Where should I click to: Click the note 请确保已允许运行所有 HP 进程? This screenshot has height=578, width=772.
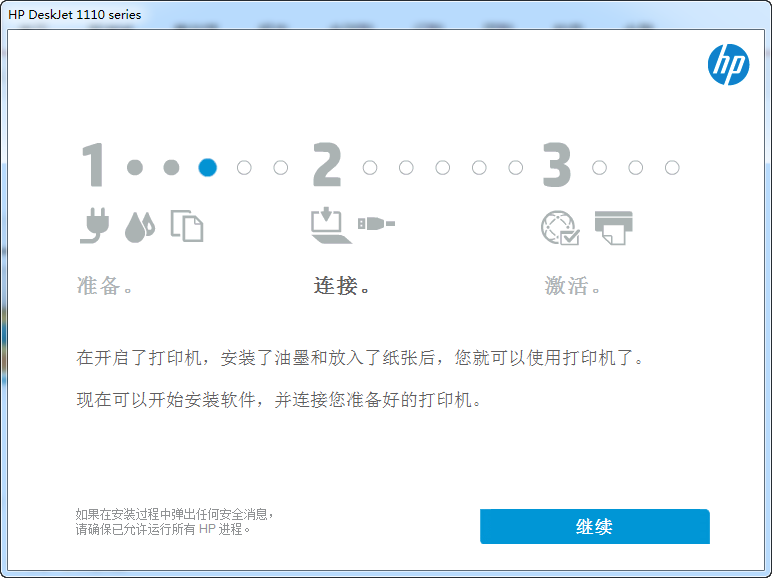click(162, 529)
